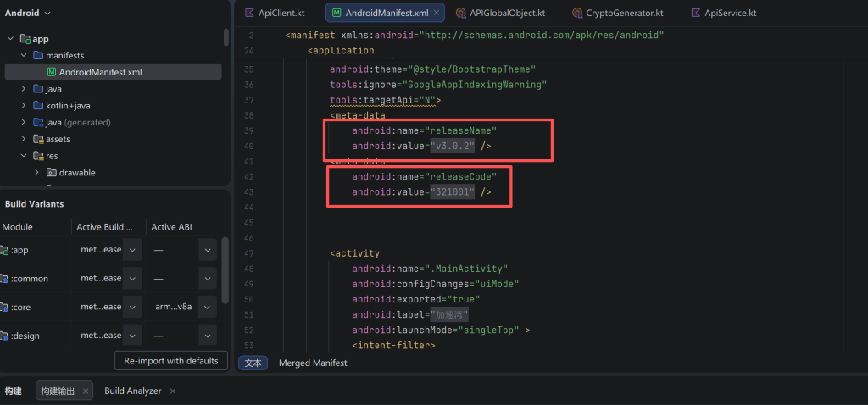Click the Active ABI column header
Image resolution: width=868 pixels, height=405 pixels.
tap(171, 227)
